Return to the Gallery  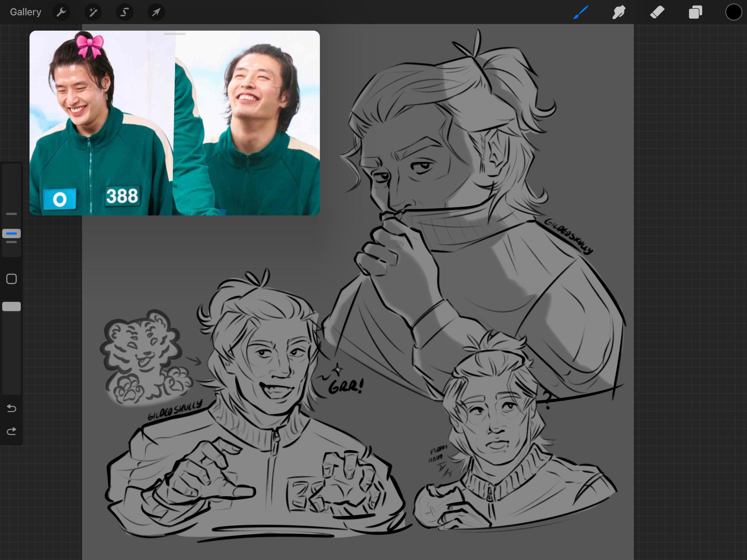click(x=25, y=12)
